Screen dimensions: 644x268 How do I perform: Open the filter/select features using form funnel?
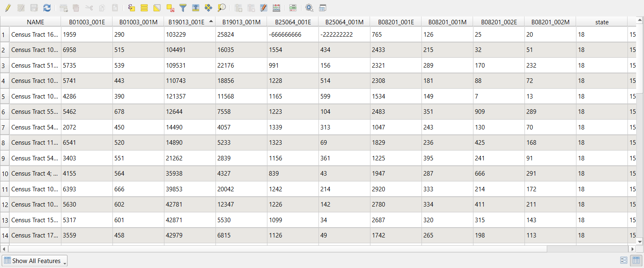tap(183, 8)
